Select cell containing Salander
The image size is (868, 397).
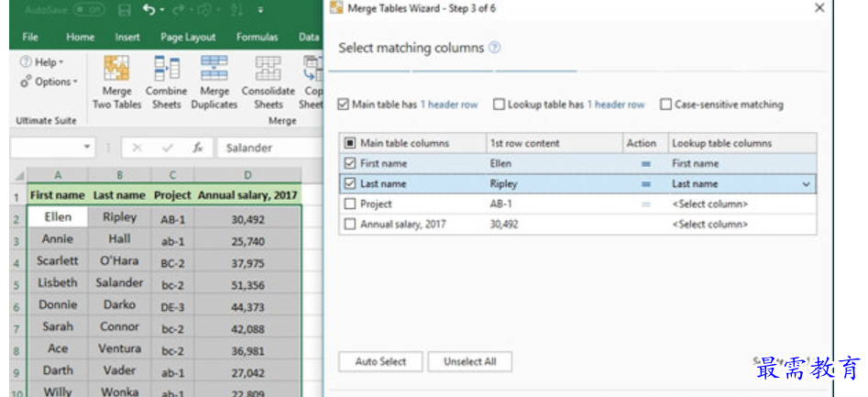coord(119,283)
